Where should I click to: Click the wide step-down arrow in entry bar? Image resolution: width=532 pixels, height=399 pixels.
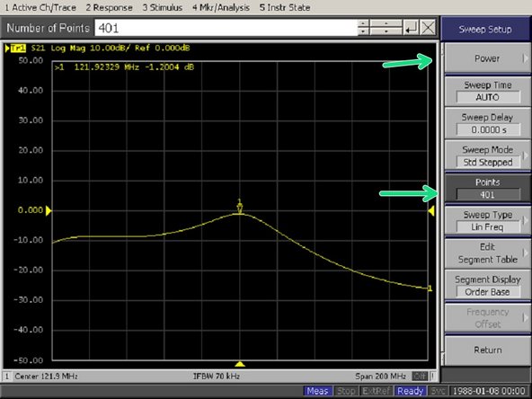[x=386, y=31]
